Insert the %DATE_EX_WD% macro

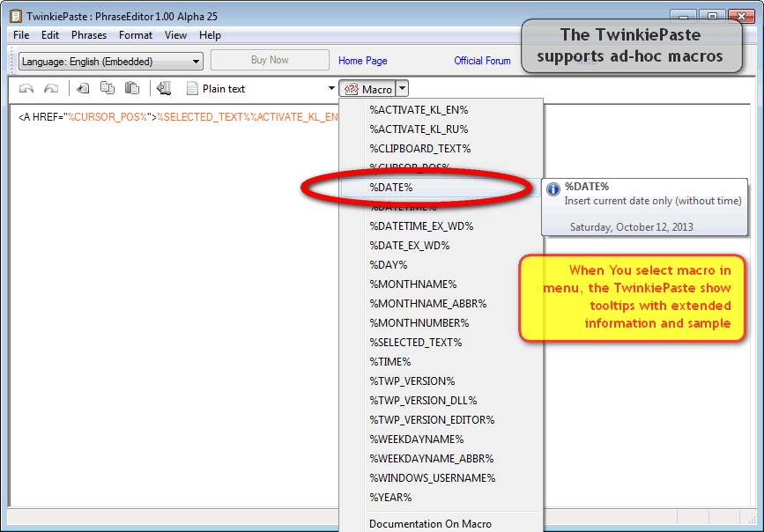coord(441,246)
